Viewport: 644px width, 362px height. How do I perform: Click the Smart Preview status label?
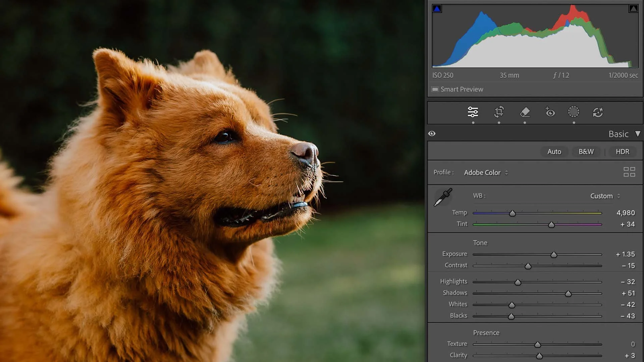[x=462, y=89]
